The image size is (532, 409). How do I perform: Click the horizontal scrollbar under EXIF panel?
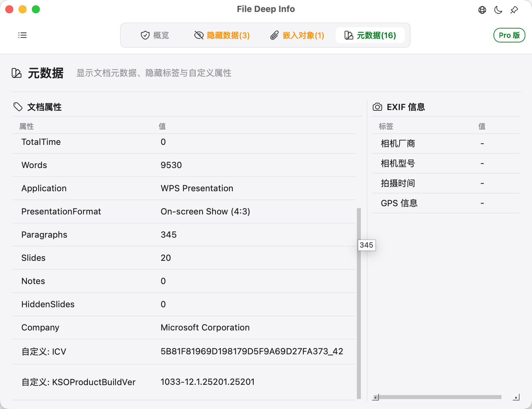[x=439, y=397]
